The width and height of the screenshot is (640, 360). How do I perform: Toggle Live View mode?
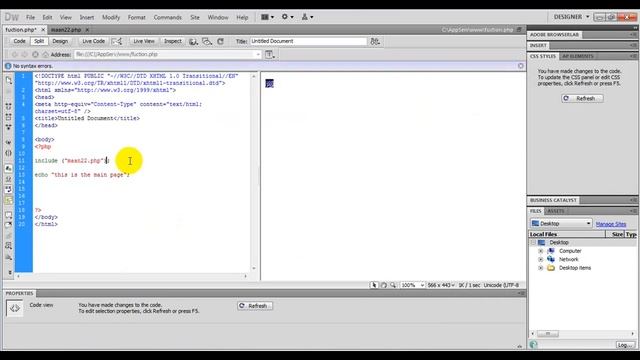(144, 41)
